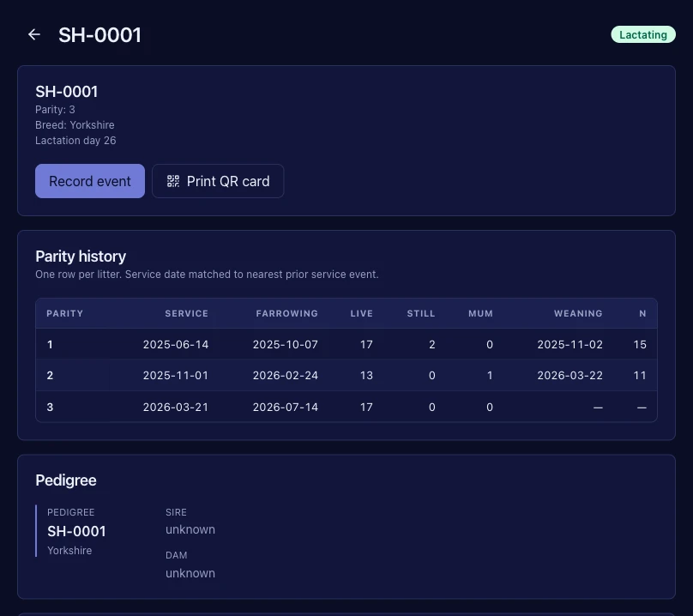Click the WEANING column header
This screenshot has height=616, width=693.
(578, 313)
